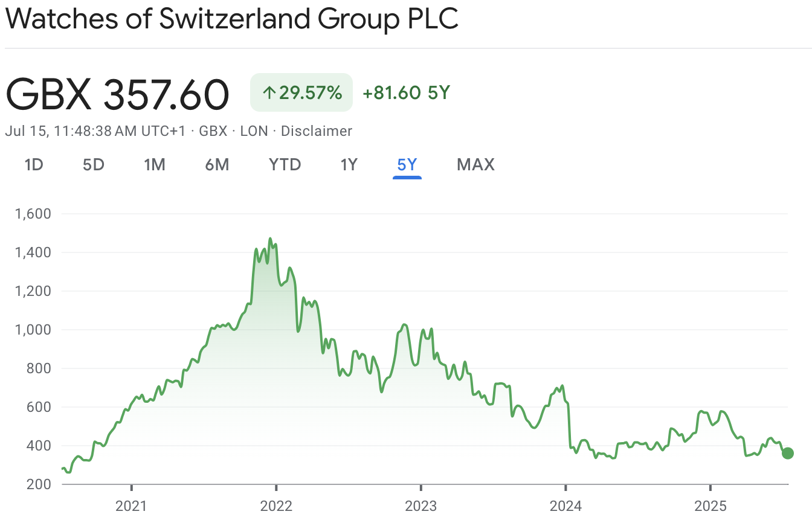The image size is (812, 523).
Task: Click the 2022 x-axis label
Action: [276, 505]
